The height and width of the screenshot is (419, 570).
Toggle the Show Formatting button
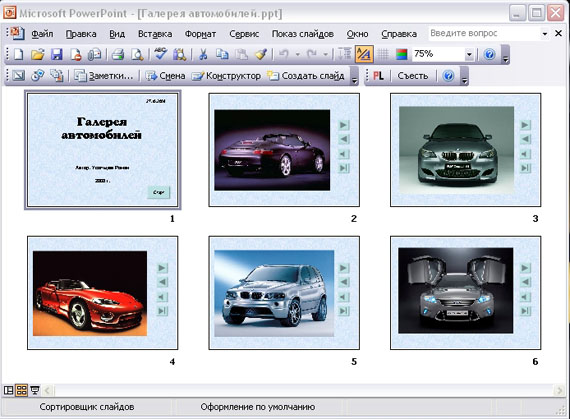[364, 55]
